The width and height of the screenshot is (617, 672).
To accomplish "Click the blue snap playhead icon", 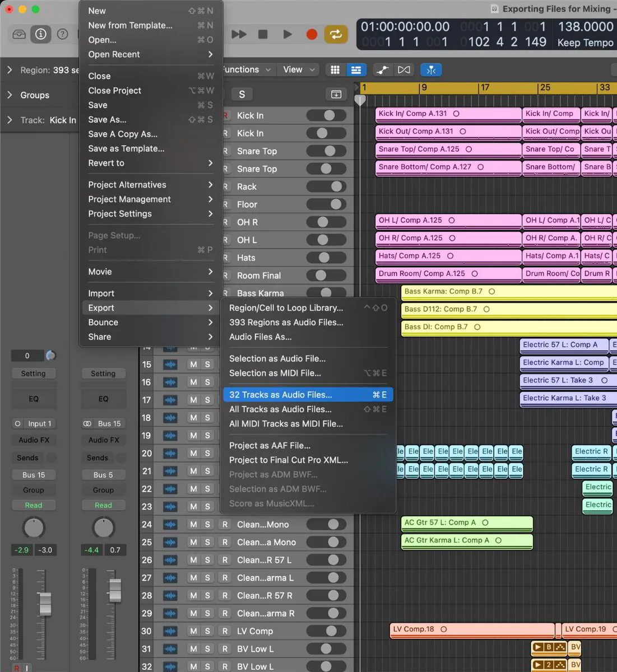I will (x=431, y=69).
